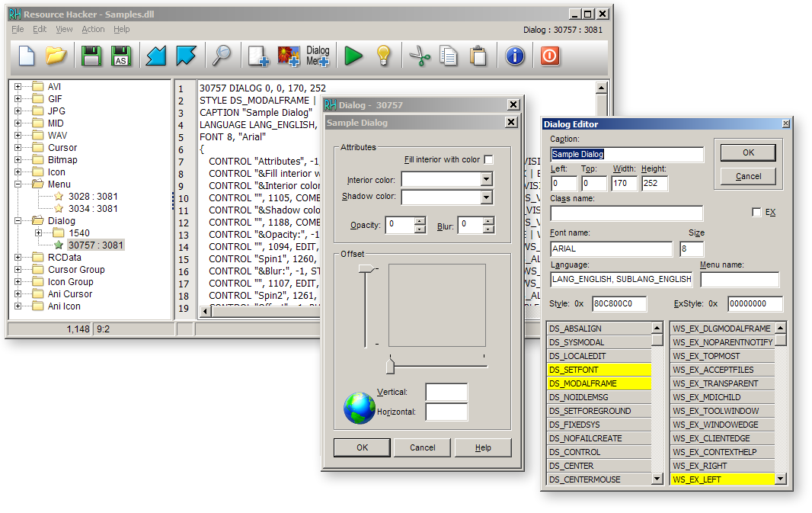Screen dimensions: 812x513
Task: Select the star icon of resource 3028 : 3081
Action: click(x=59, y=197)
